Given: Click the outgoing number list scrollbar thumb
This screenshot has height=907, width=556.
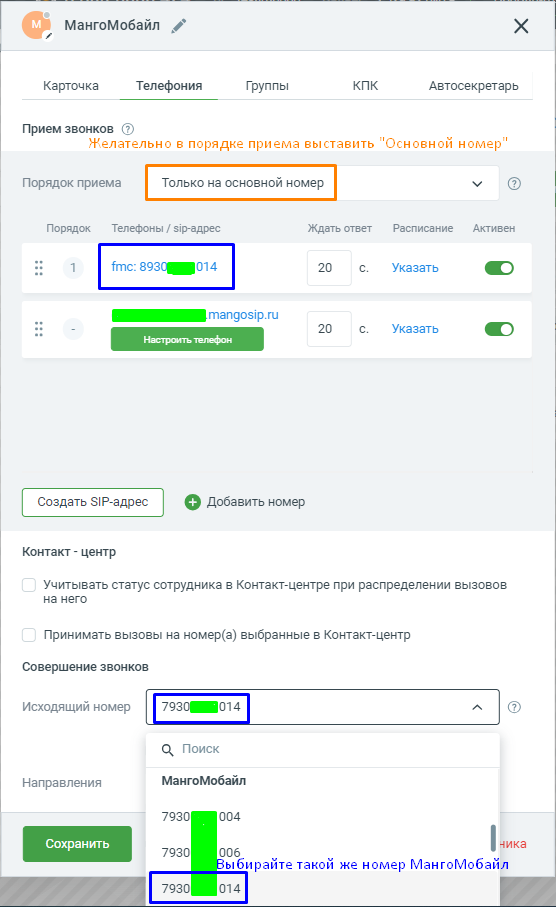Looking at the screenshot, I should [x=493, y=838].
